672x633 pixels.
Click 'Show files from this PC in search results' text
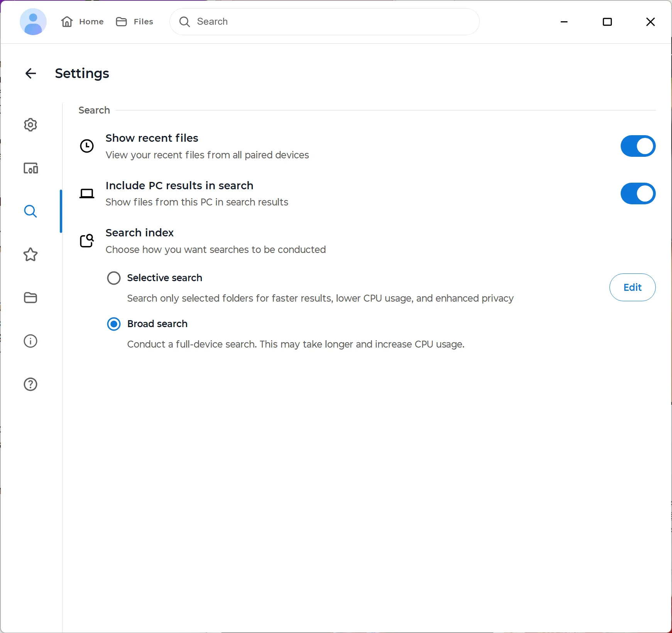197,202
